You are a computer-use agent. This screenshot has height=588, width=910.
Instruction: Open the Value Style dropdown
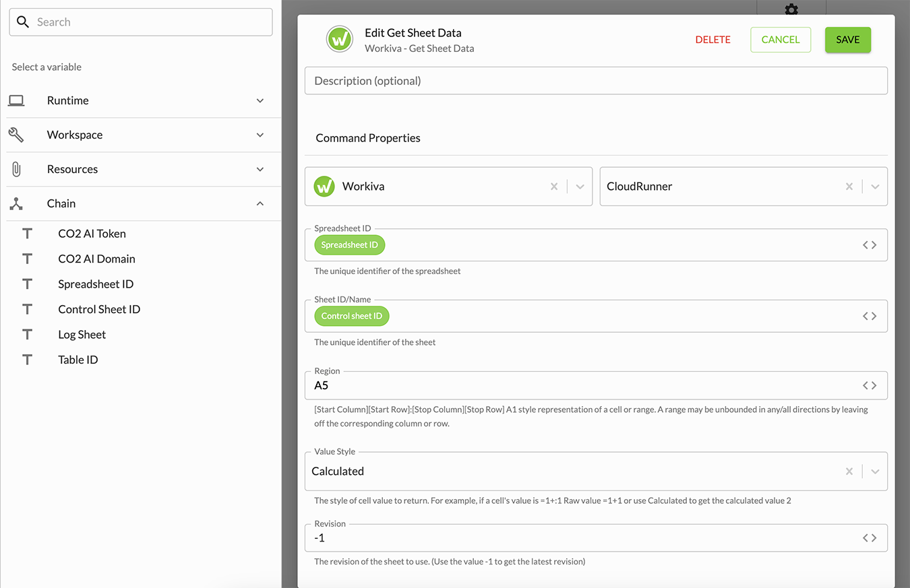point(875,471)
